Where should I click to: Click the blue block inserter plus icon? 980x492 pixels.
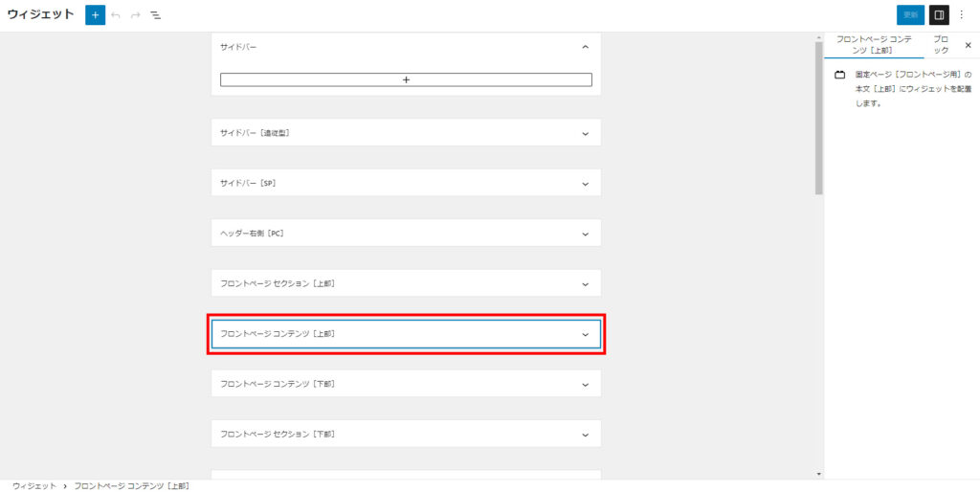point(95,15)
